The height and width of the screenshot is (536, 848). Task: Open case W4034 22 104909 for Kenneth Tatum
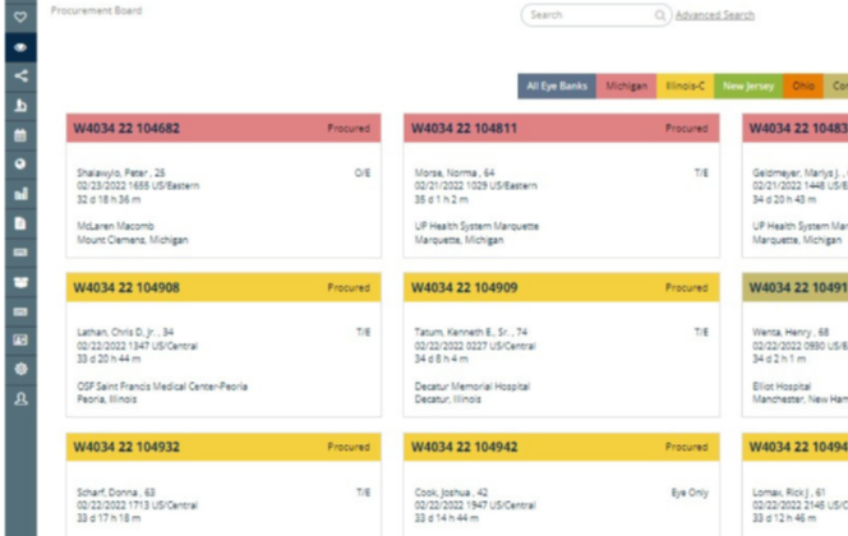pos(561,288)
